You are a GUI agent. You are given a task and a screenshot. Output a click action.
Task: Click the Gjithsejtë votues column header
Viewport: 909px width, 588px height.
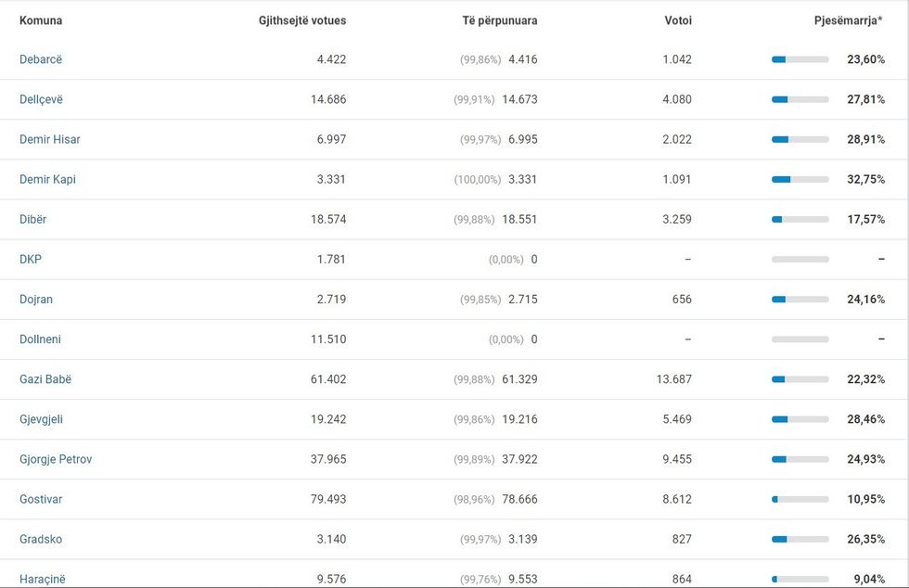tap(302, 20)
